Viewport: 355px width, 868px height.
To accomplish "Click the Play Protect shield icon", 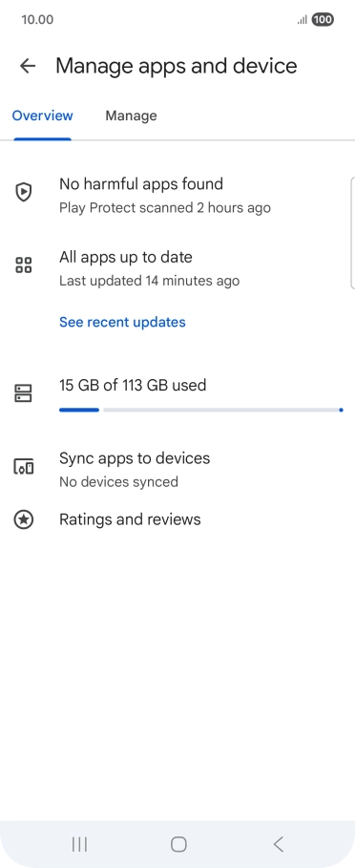I will click(x=23, y=193).
